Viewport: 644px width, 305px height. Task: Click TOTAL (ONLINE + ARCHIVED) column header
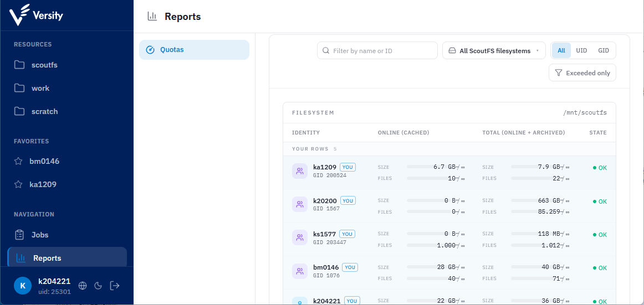point(524,132)
